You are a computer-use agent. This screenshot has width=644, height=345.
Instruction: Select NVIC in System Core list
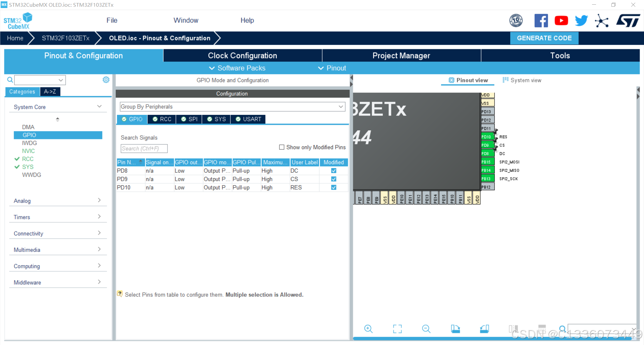coord(29,151)
